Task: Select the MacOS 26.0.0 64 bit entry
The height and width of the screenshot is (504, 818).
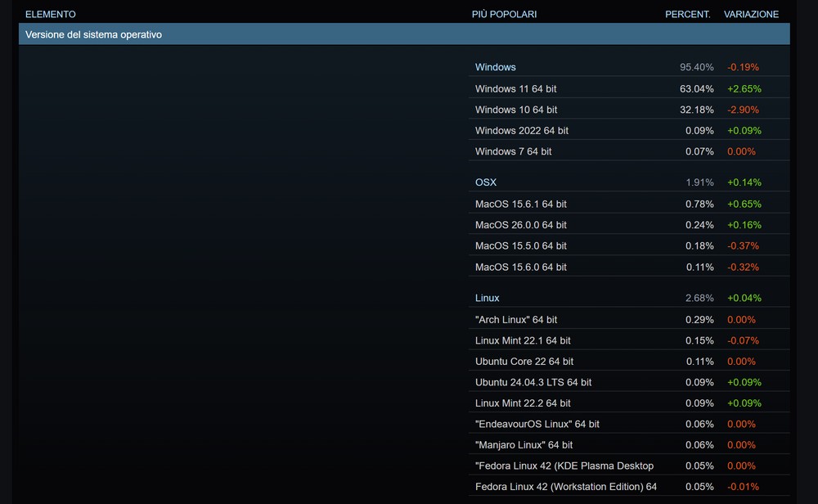Action: click(521, 225)
